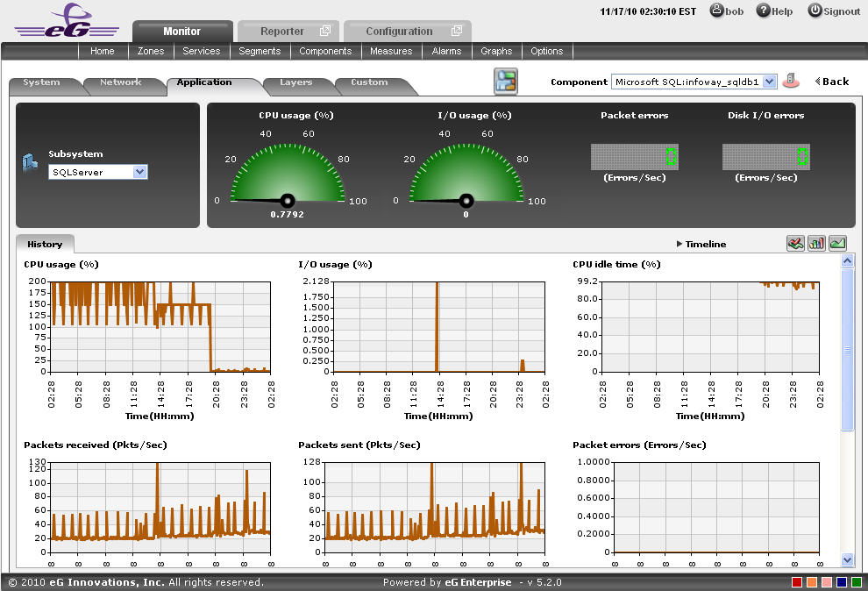This screenshot has width=868, height=591.
Task: Go back using the Back arrow
Action: 832,82
